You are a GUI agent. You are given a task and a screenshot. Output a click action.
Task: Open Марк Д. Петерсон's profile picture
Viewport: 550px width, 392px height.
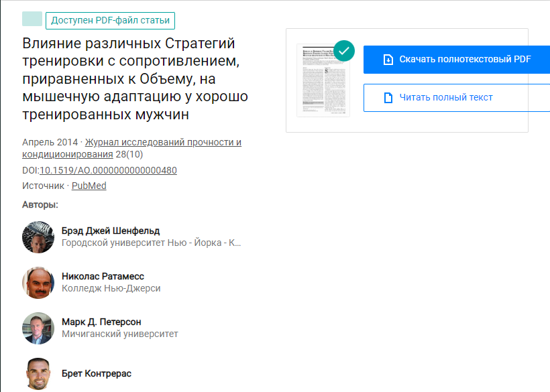tap(38, 328)
